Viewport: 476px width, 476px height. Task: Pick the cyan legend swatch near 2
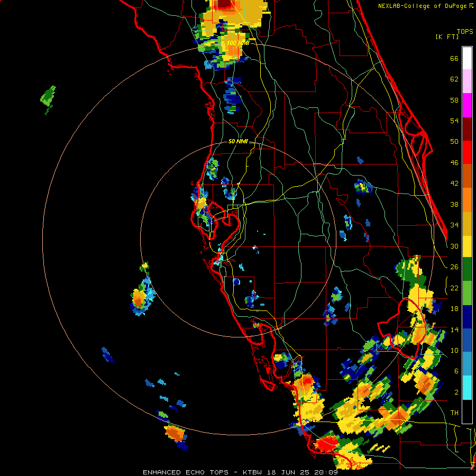point(467,388)
